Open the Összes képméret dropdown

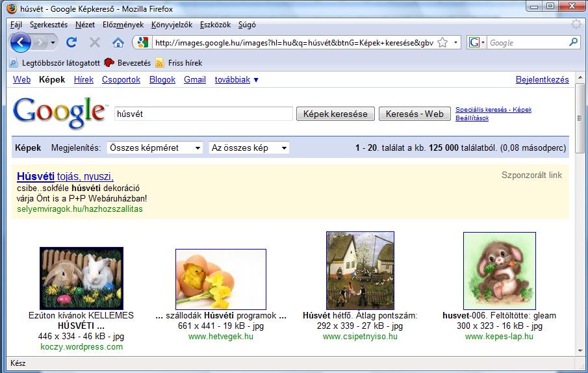click(x=155, y=148)
